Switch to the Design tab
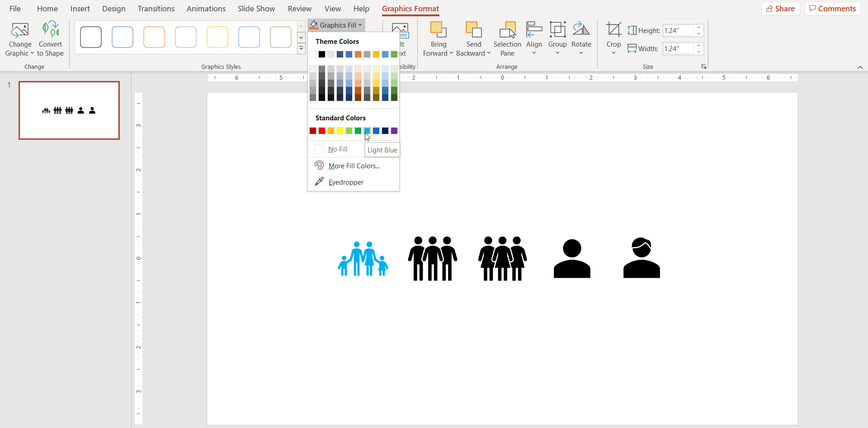 coord(113,8)
